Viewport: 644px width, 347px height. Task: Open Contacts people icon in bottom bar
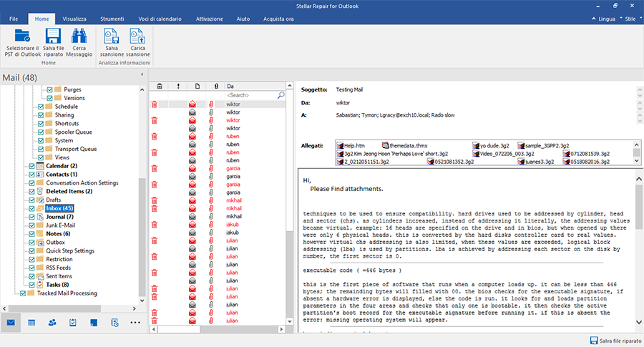point(52,323)
